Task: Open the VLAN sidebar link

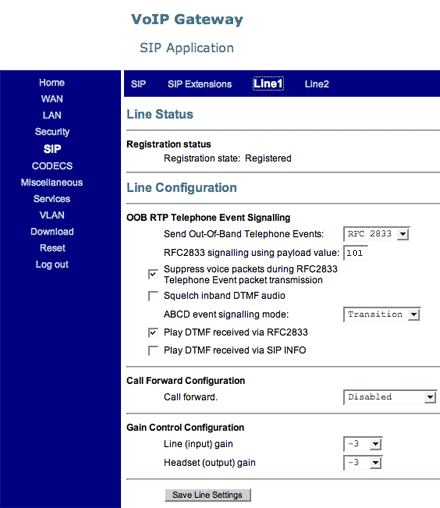Action: pos(52,215)
